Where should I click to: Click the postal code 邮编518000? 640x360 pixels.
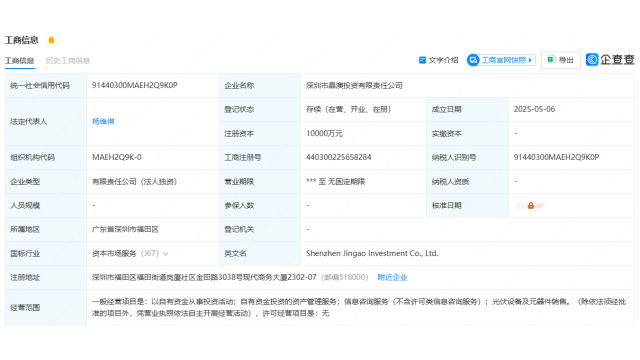[x=345, y=278]
